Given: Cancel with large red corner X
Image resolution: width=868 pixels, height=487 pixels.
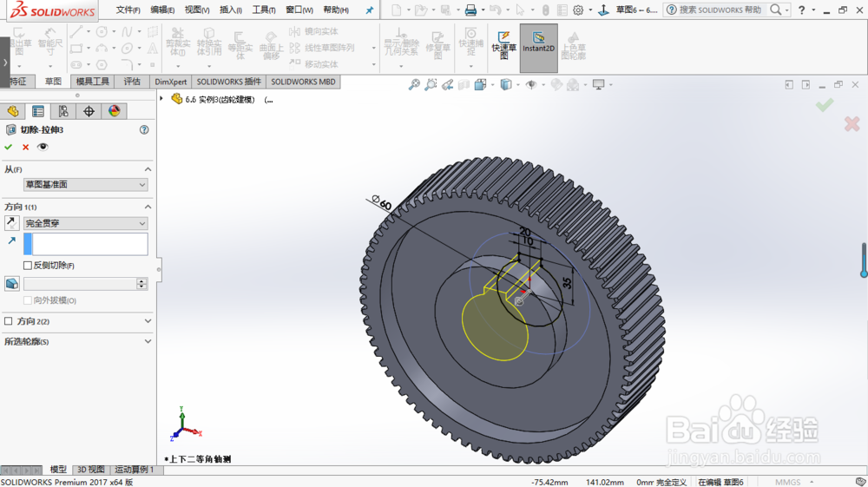Looking at the screenshot, I should coord(852,124).
